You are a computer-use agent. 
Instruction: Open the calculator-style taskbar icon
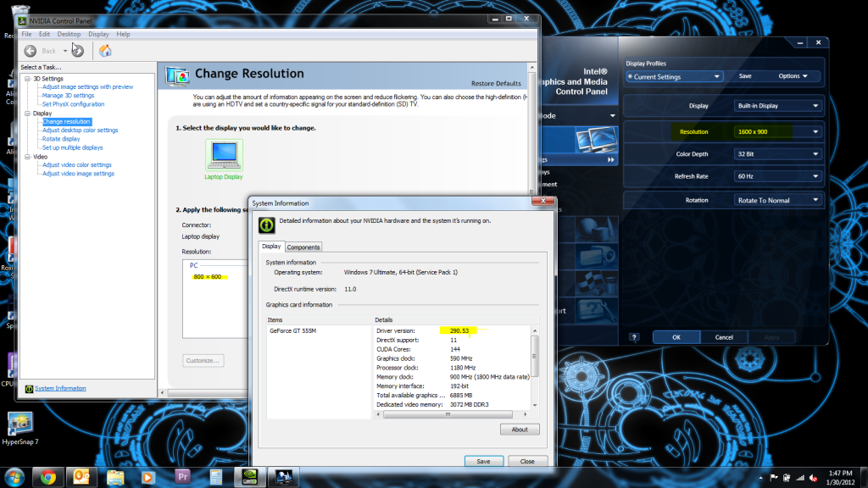click(216, 477)
